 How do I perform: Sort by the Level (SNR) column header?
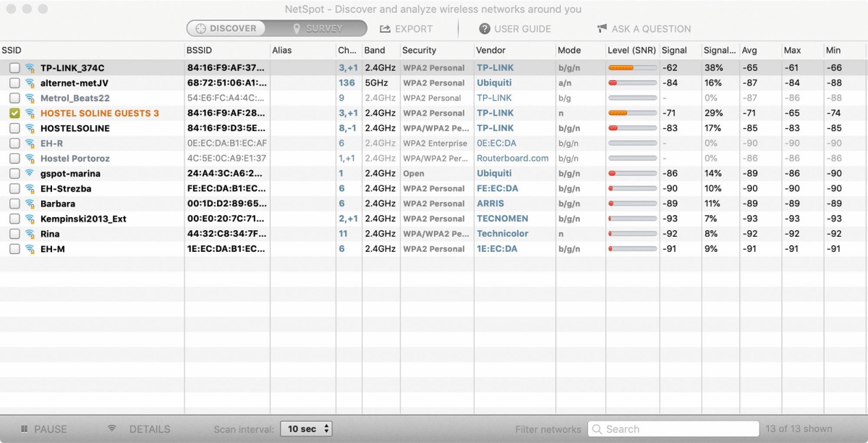(632, 51)
